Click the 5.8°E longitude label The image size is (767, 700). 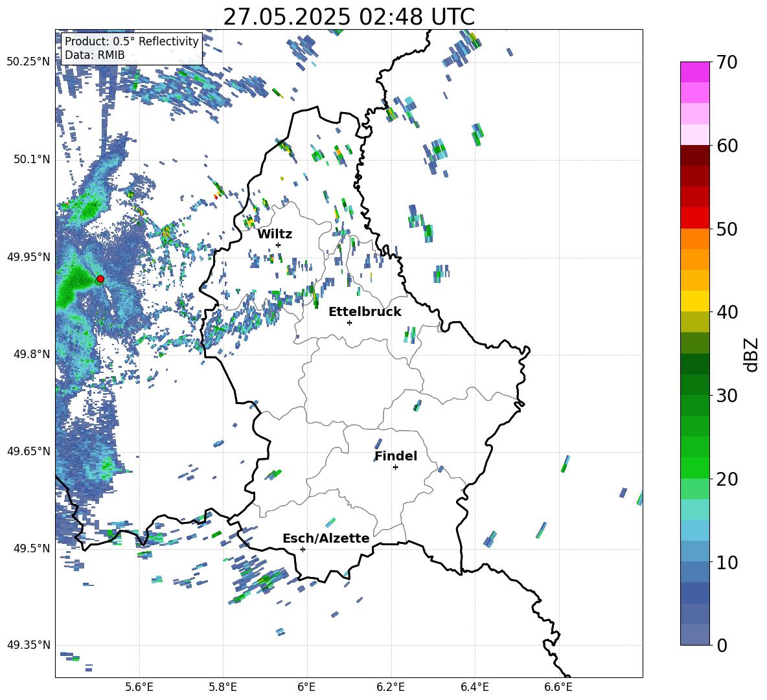coord(223,688)
